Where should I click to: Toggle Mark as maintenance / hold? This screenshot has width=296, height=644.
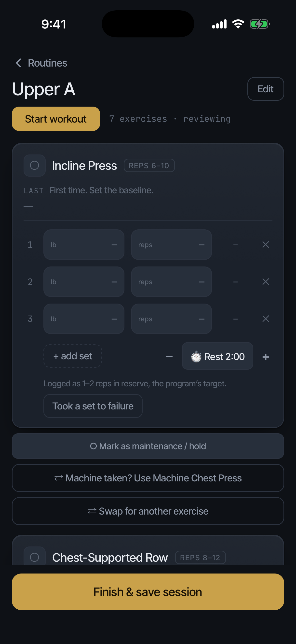pyautogui.click(x=148, y=446)
